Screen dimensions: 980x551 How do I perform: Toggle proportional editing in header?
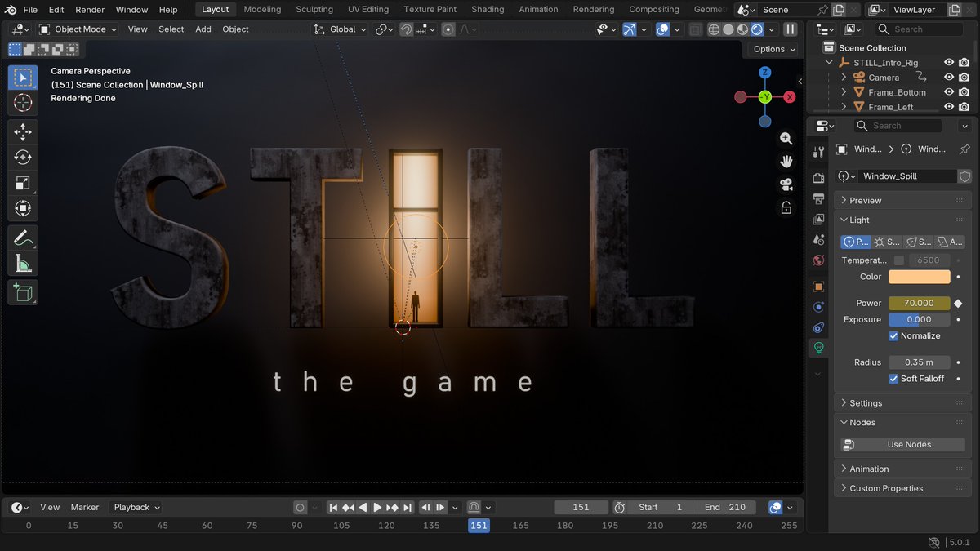(x=448, y=29)
